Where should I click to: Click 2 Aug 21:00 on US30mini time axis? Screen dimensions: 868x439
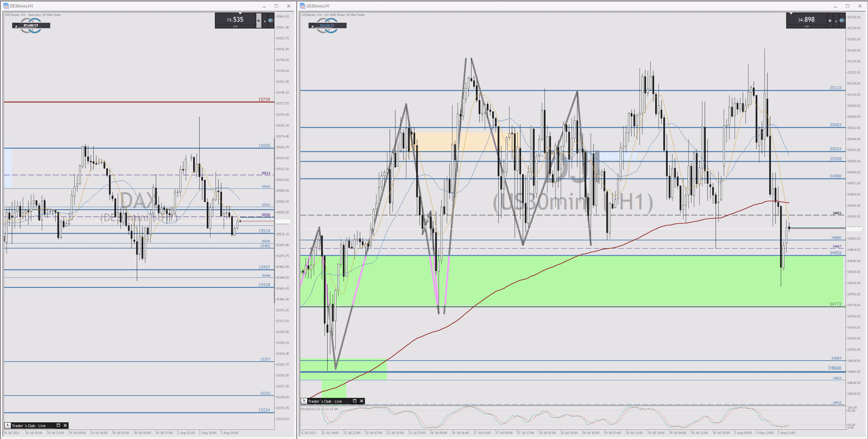[x=787, y=433]
